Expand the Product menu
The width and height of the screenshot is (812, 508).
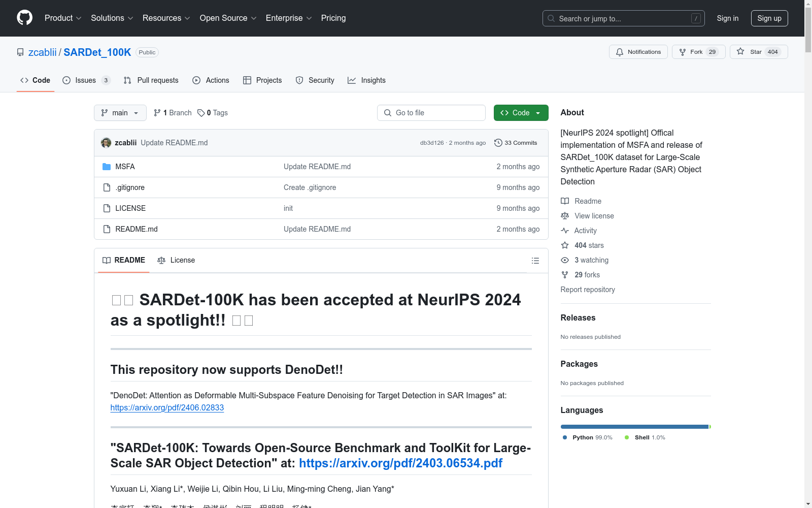[x=63, y=18]
